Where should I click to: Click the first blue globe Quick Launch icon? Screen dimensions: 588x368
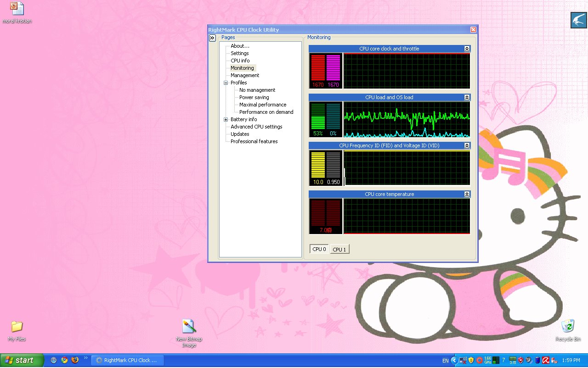(x=54, y=360)
